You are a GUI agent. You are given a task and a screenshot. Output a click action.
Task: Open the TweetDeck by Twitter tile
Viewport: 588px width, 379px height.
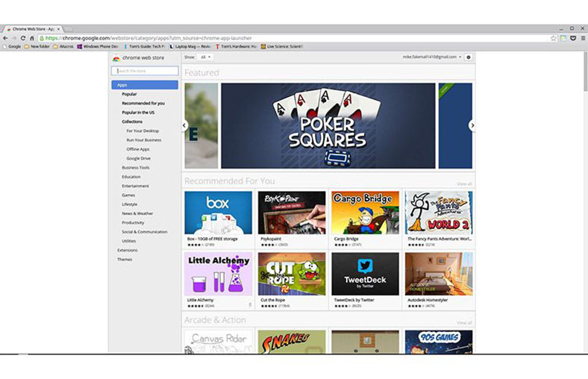coord(365,281)
